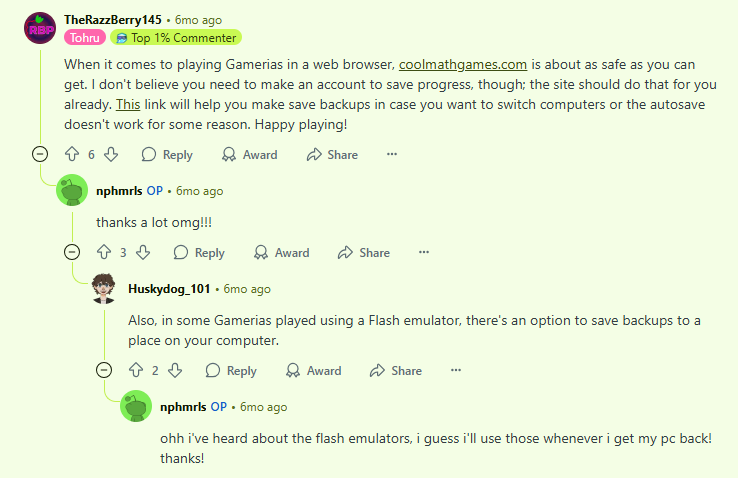Reply to Huskydog_101's comment

coord(231,371)
